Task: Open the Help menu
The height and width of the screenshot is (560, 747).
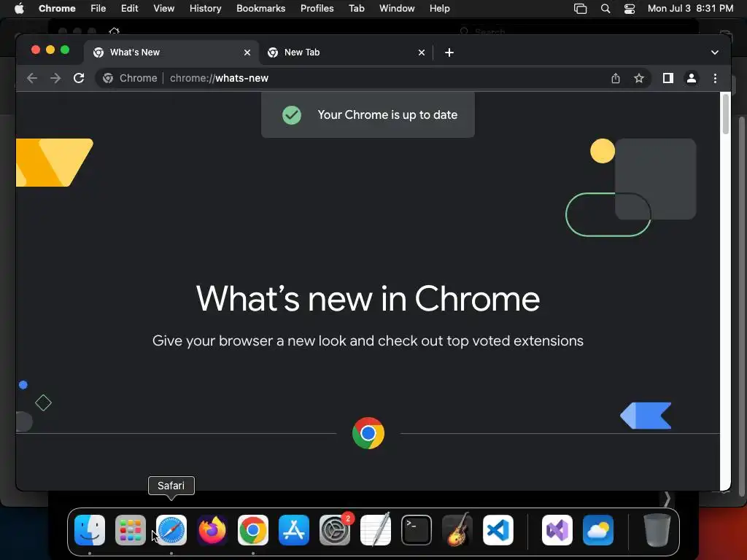Action: pos(439,9)
